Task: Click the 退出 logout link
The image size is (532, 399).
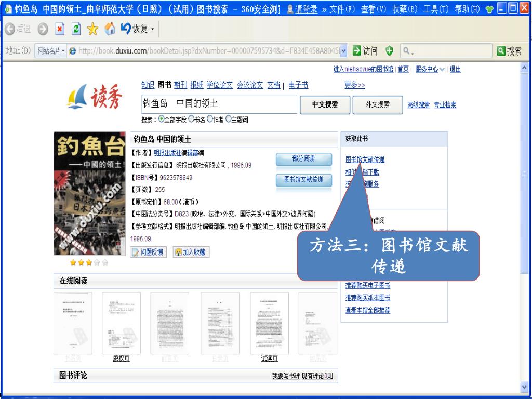Action: (455, 69)
